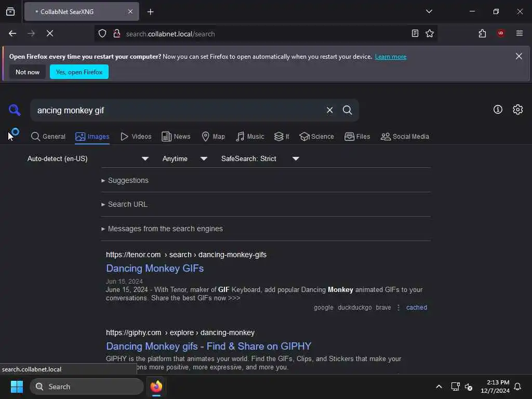Screen dimensions: 532x399
Task: Open the About info icon
Action: coord(498,109)
